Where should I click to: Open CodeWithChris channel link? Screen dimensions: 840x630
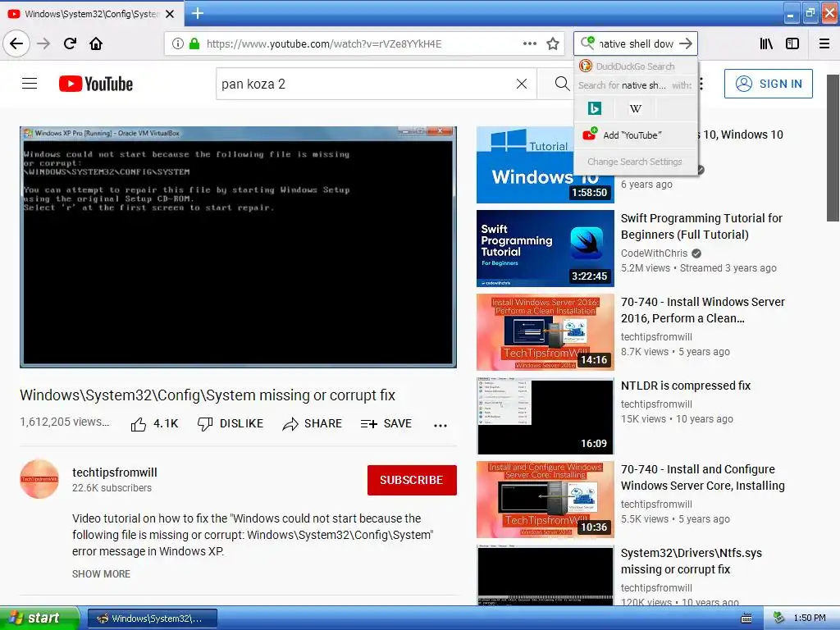pos(654,253)
